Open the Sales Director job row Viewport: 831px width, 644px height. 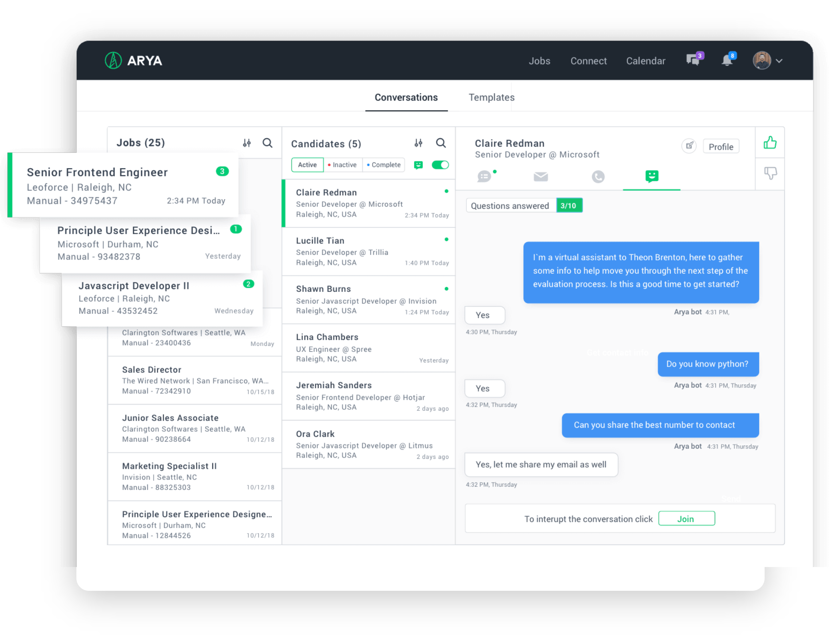pyautogui.click(x=195, y=380)
